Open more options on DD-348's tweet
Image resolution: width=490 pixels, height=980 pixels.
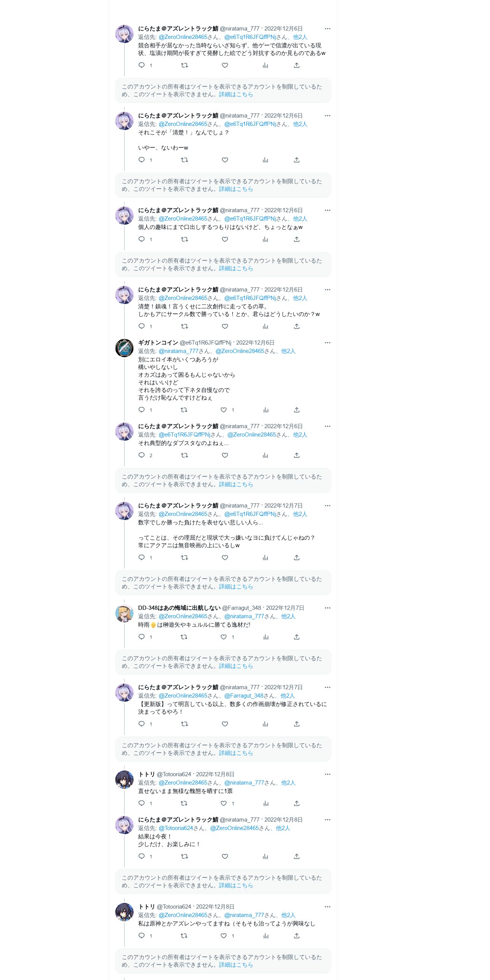click(x=327, y=608)
